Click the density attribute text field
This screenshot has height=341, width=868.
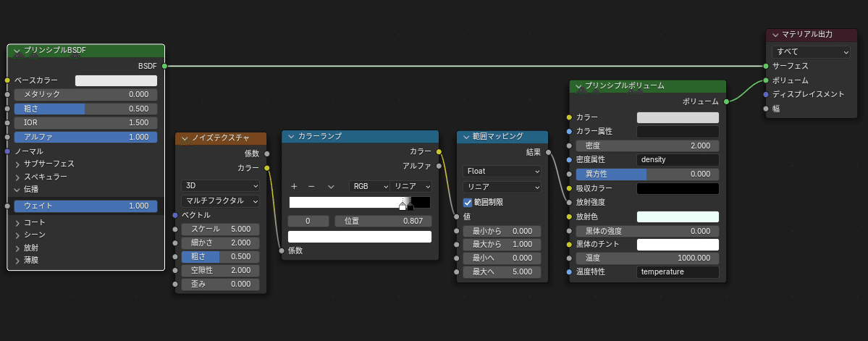coord(678,160)
